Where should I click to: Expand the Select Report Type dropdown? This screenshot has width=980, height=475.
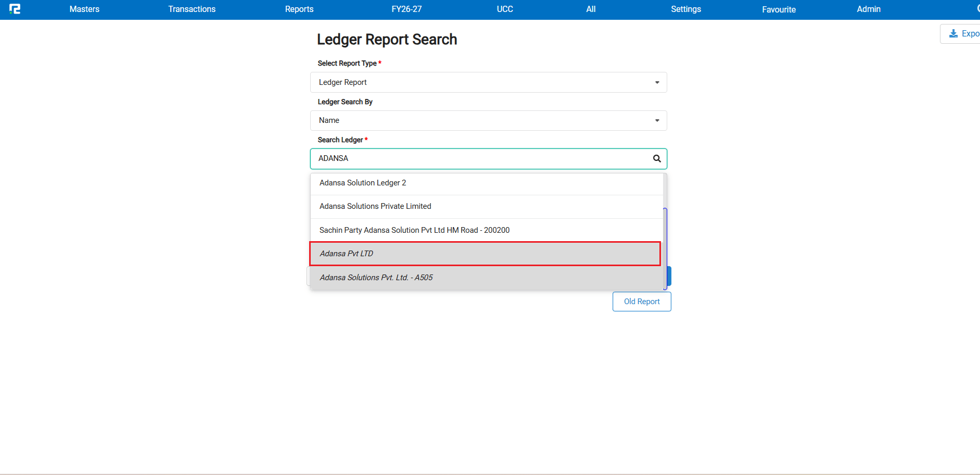pos(656,82)
